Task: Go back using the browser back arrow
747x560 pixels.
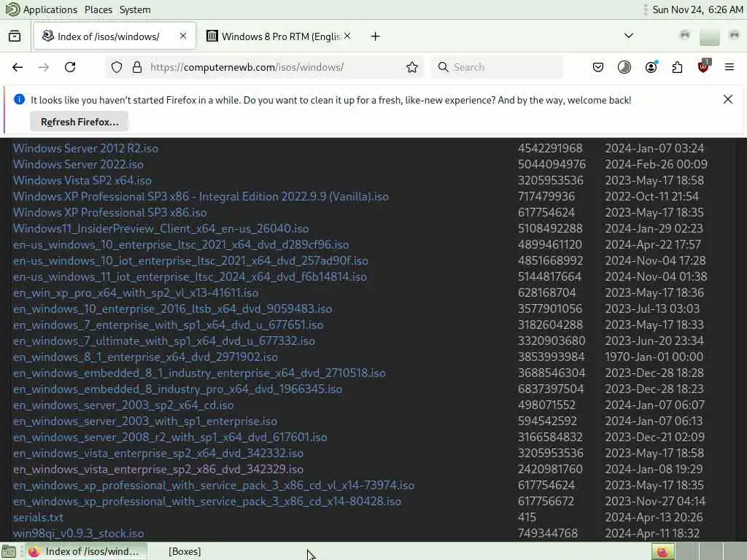Action: click(18, 67)
